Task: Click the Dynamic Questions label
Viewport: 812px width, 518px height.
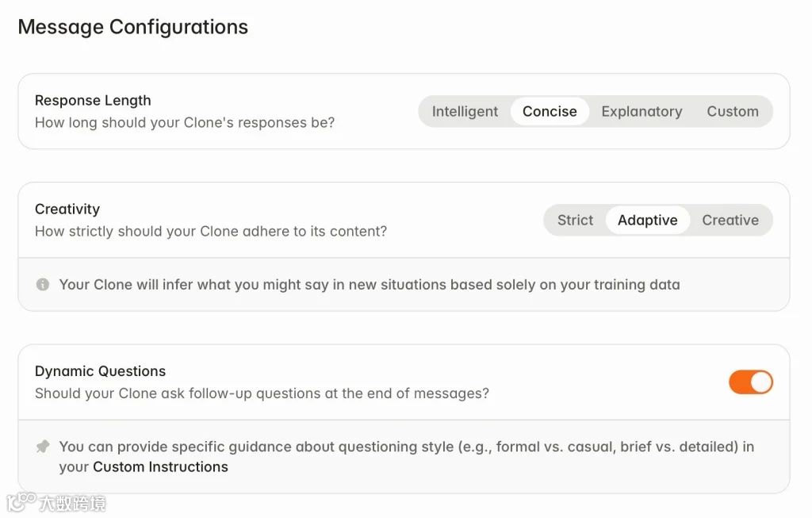Action: point(100,371)
